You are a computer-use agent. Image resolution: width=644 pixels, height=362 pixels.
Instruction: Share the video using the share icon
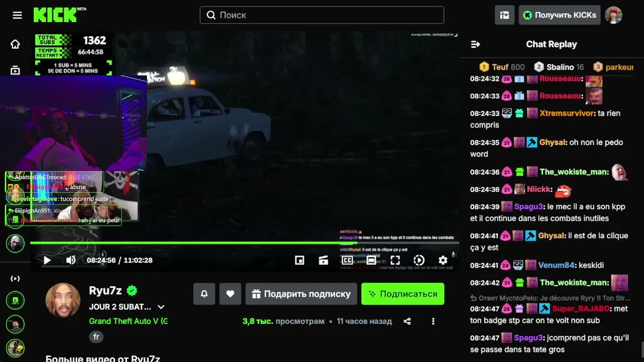pyautogui.click(x=408, y=321)
